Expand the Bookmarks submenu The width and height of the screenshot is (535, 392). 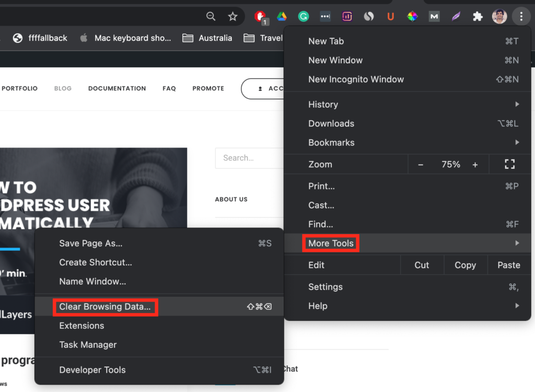[x=408, y=142]
